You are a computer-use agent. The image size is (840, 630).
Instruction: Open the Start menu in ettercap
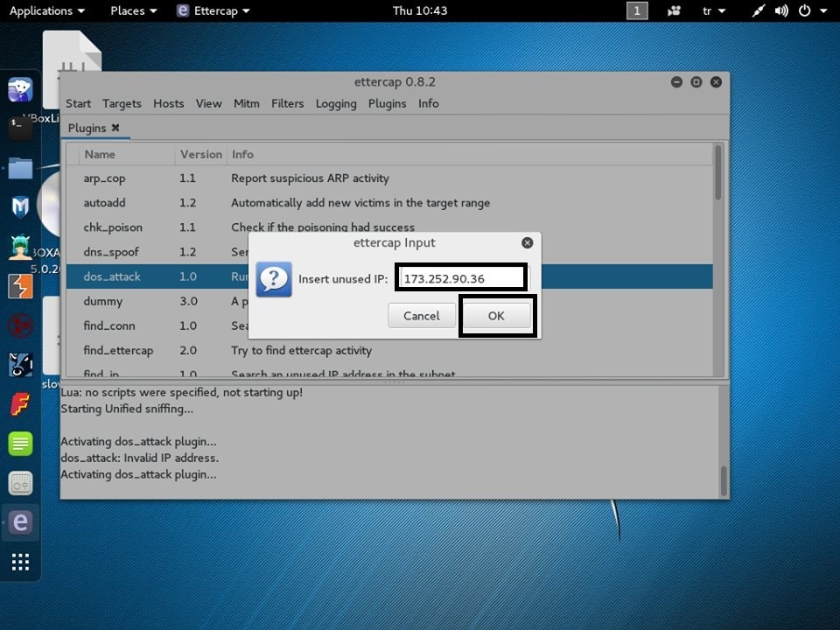pyautogui.click(x=78, y=103)
